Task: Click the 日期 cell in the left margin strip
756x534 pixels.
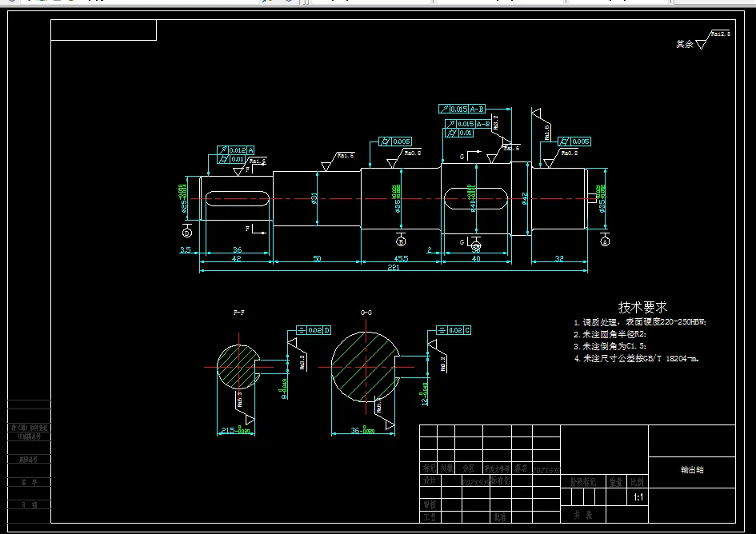Action: click(x=29, y=505)
